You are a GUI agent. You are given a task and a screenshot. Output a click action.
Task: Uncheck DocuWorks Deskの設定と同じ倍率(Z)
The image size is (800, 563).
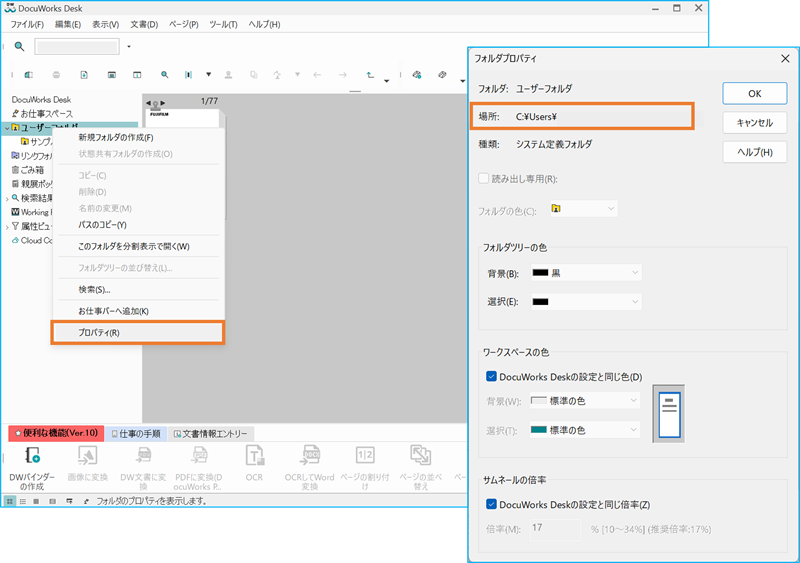click(491, 504)
